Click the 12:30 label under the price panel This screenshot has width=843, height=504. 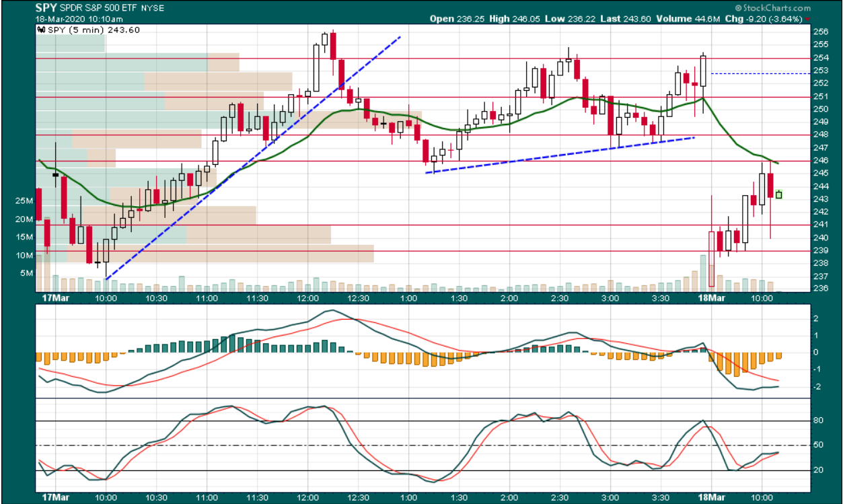pos(357,297)
